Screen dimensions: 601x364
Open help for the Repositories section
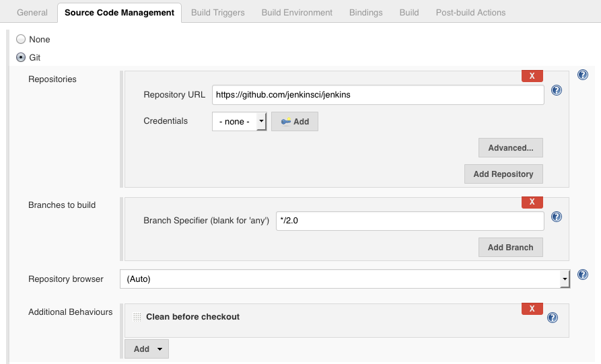click(x=583, y=75)
